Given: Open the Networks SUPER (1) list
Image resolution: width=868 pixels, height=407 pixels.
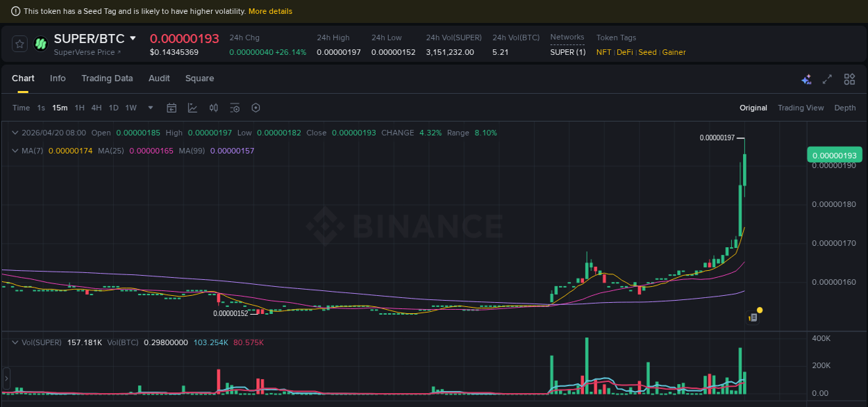Looking at the screenshot, I should click(567, 52).
